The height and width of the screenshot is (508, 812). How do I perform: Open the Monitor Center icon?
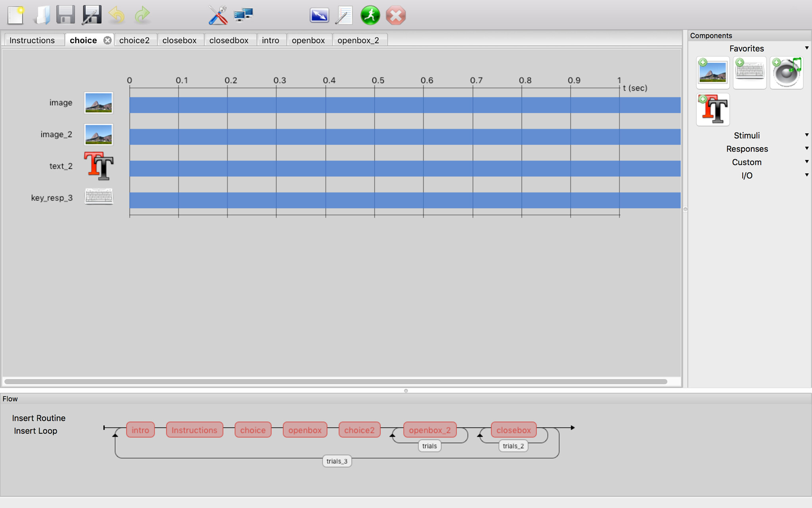point(243,15)
